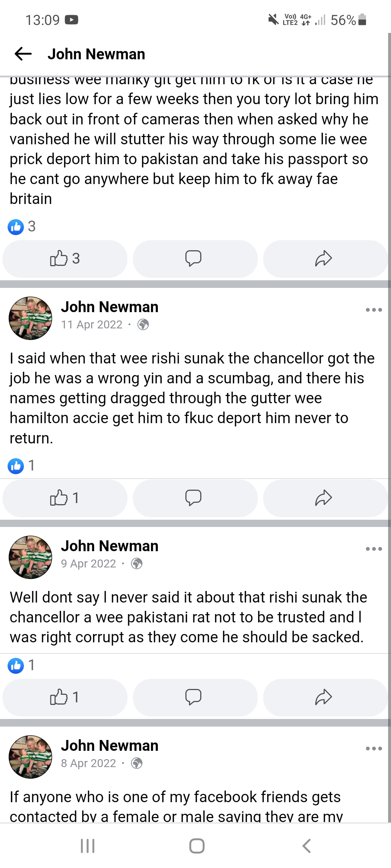
Task: Like the 11 Apr 2022 post
Action: [65, 498]
